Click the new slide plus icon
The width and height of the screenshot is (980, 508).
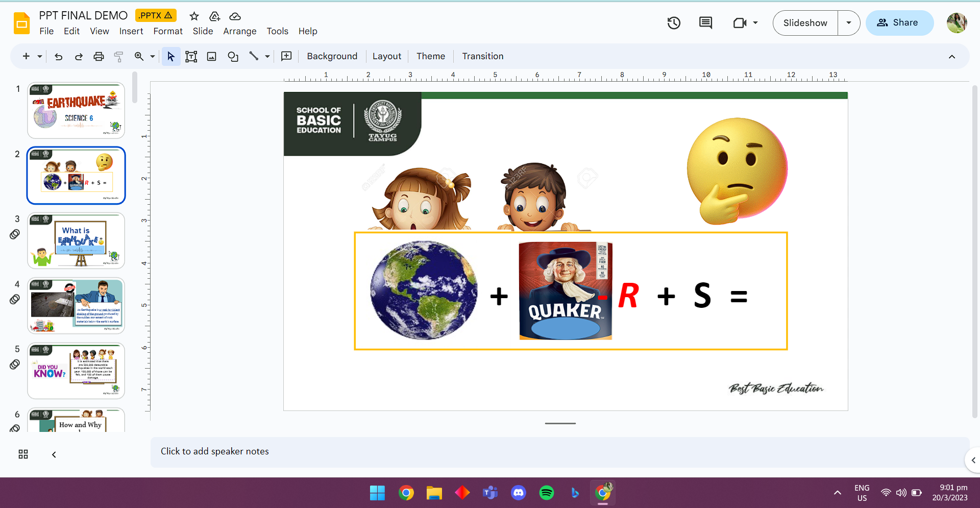point(26,56)
